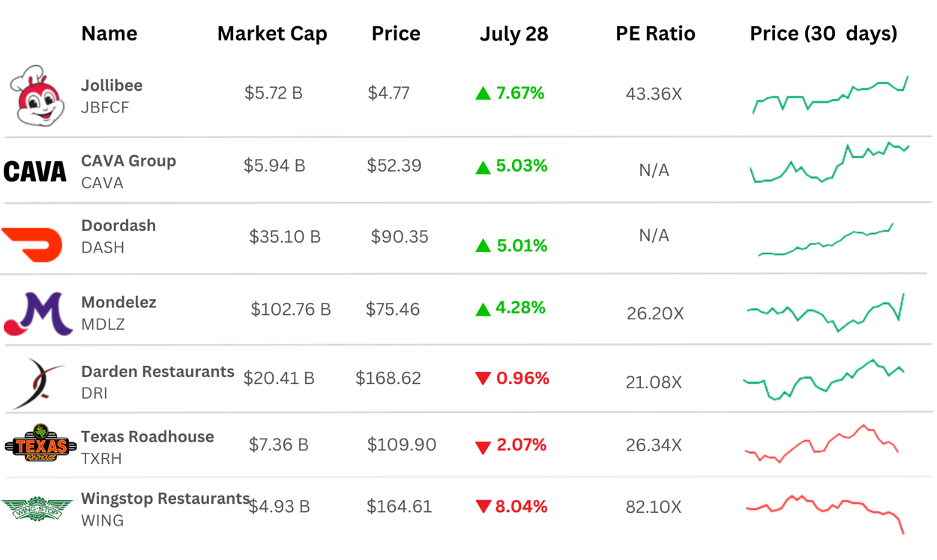Click the July 28 column header
Image resolution: width=937 pixels, height=560 pixels.
(513, 34)
